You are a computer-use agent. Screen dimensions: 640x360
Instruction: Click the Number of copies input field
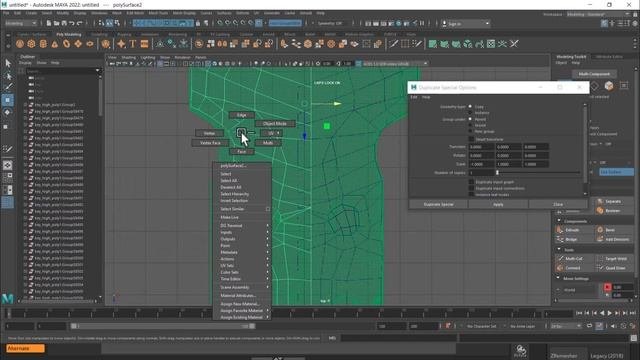(482, 173)
